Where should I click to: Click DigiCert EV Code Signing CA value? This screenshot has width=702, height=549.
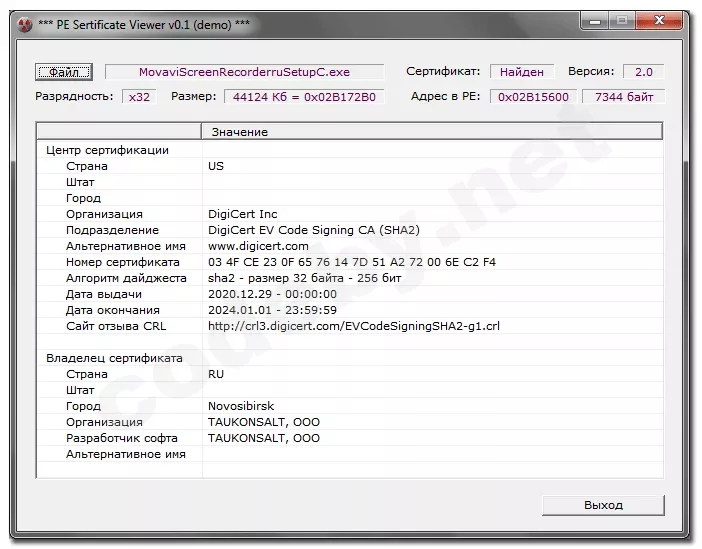click(314, 230)
